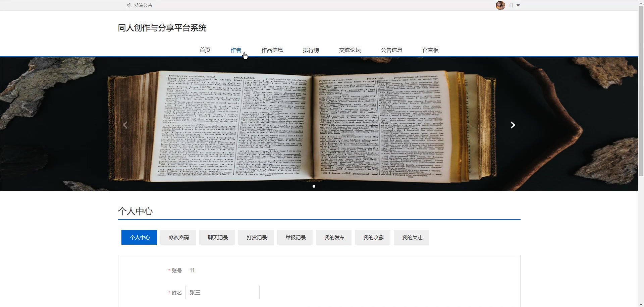
Task: Click the carousel right arrow
Action: pos(513,124)
